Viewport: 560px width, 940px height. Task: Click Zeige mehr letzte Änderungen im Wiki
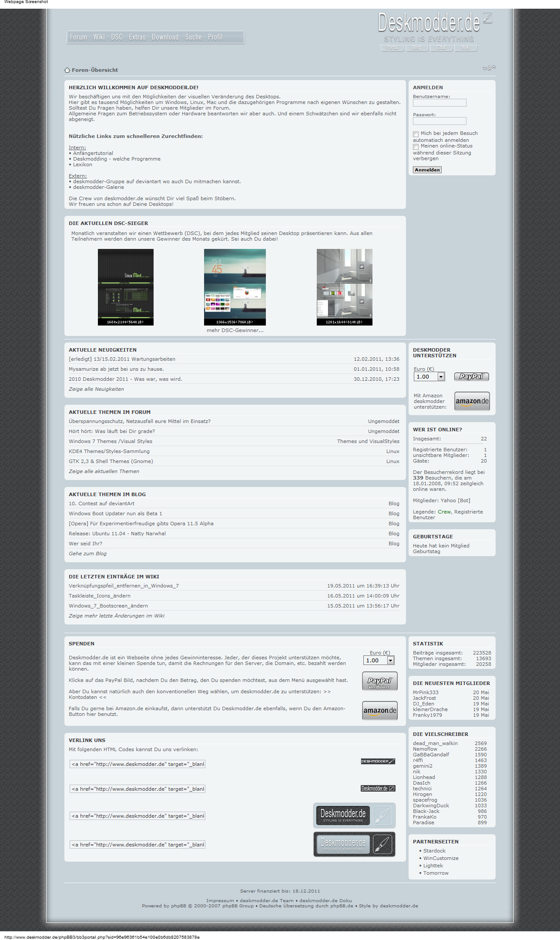[x=117, y=616]
